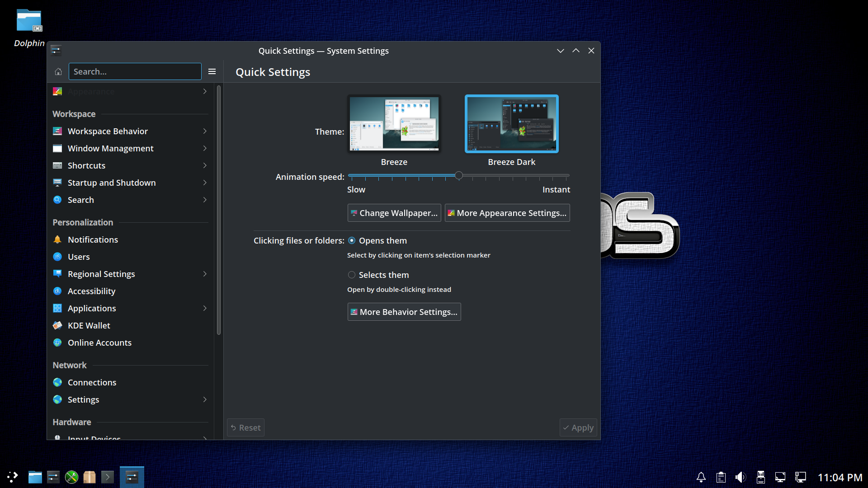868x488 pixels.
Task: Open the hamburger menu next to search
Action: click(x=212, y=71)
